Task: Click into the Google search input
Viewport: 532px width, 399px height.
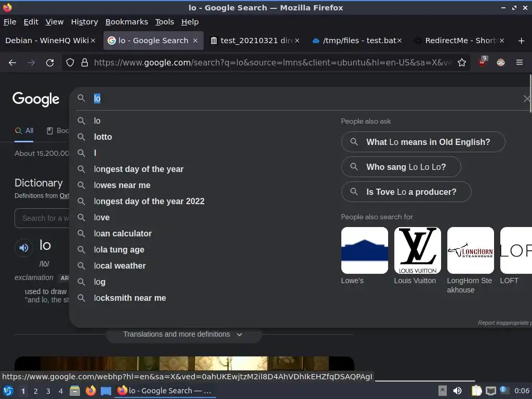Action: tap(305, 99)
